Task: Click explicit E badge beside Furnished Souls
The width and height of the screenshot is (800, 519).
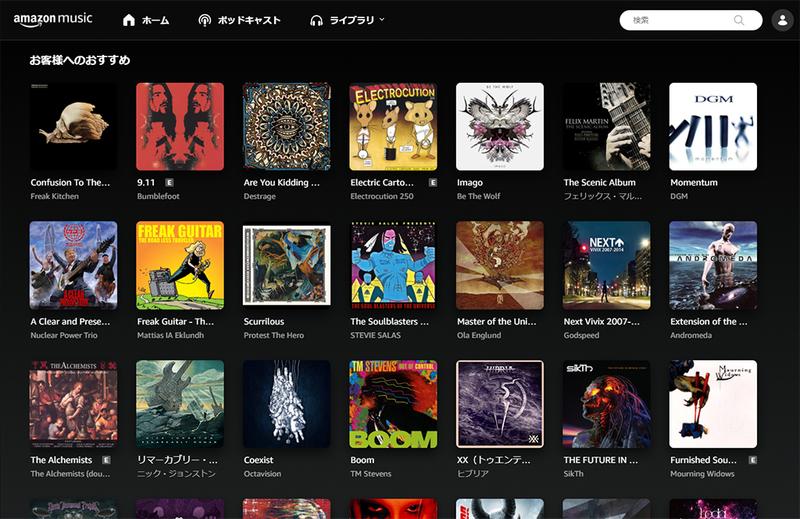Action: [x=753, y=460]
